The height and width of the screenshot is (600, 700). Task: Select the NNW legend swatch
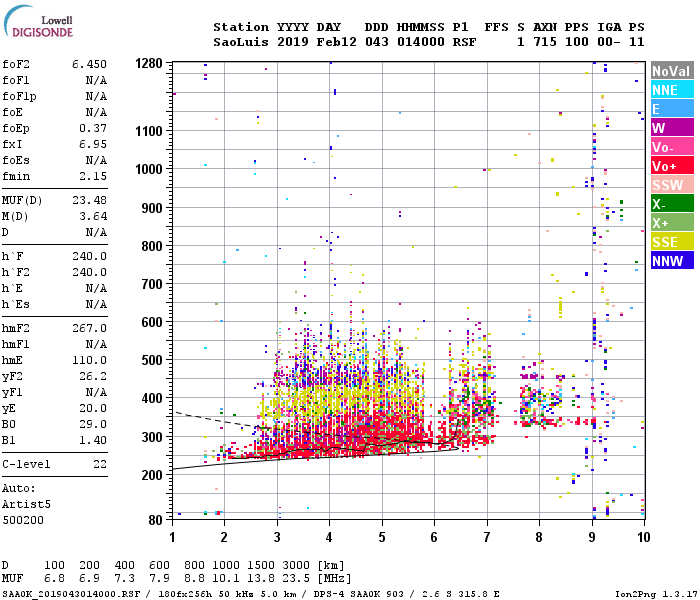click(x=672, y=260)
